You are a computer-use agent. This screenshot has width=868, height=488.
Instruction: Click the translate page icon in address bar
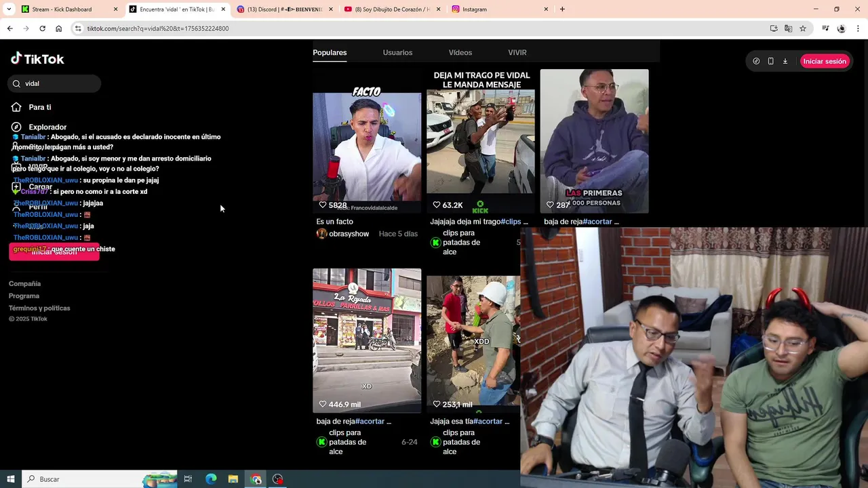click(788, 28)
